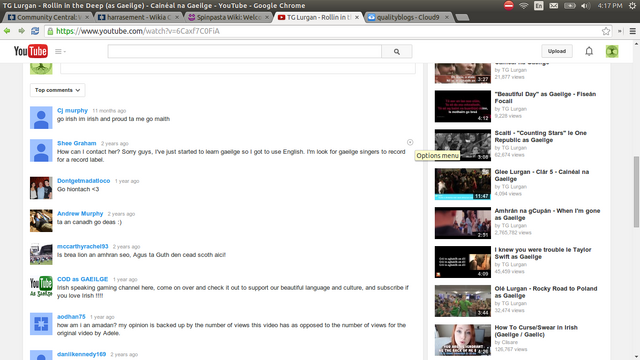640x360 pixels.
Task: Reload the page
Action: 35,31
